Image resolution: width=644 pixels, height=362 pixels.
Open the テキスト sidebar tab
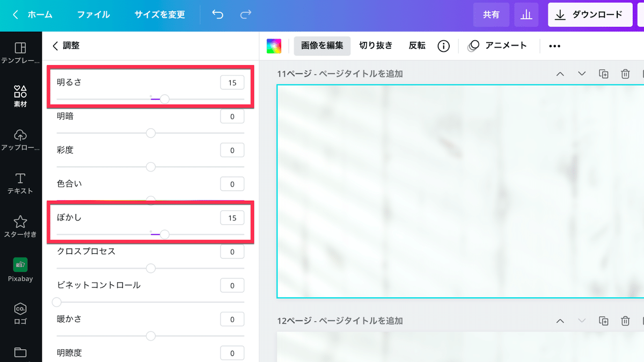pos(20,183)
